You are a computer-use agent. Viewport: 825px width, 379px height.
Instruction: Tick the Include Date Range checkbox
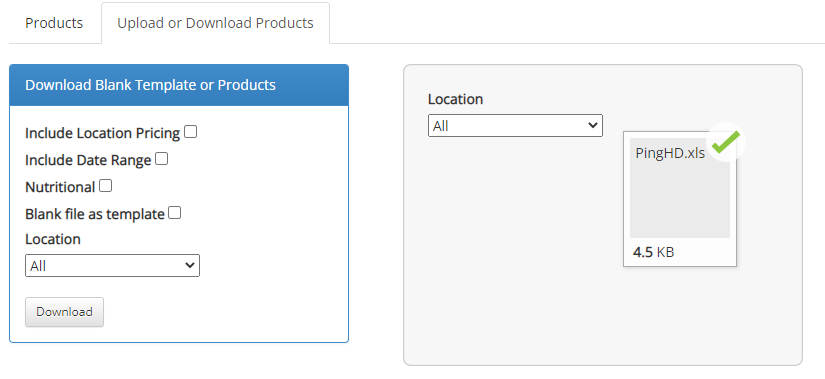[162, 159]
